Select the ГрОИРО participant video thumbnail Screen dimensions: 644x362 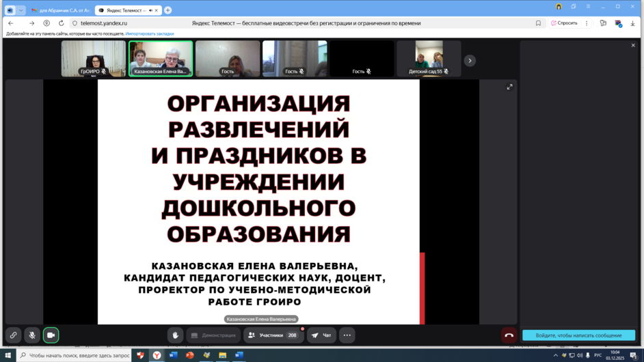click(94, 59)
